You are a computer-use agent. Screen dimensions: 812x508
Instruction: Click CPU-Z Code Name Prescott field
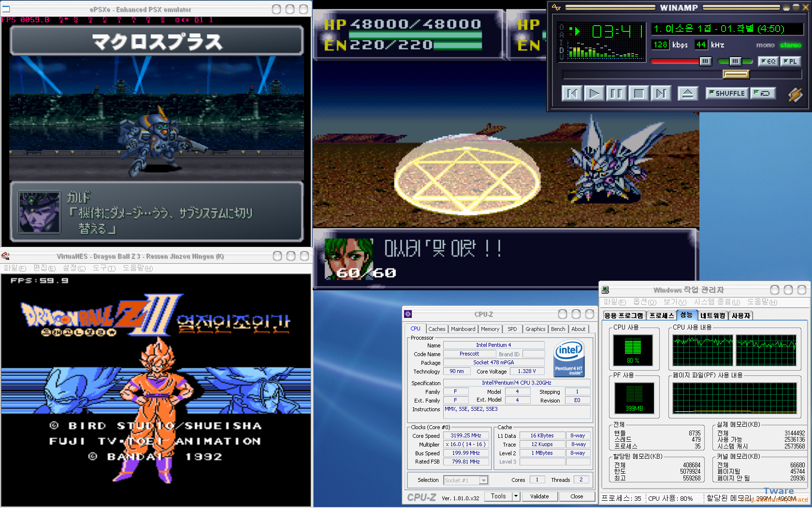(469, 354)
